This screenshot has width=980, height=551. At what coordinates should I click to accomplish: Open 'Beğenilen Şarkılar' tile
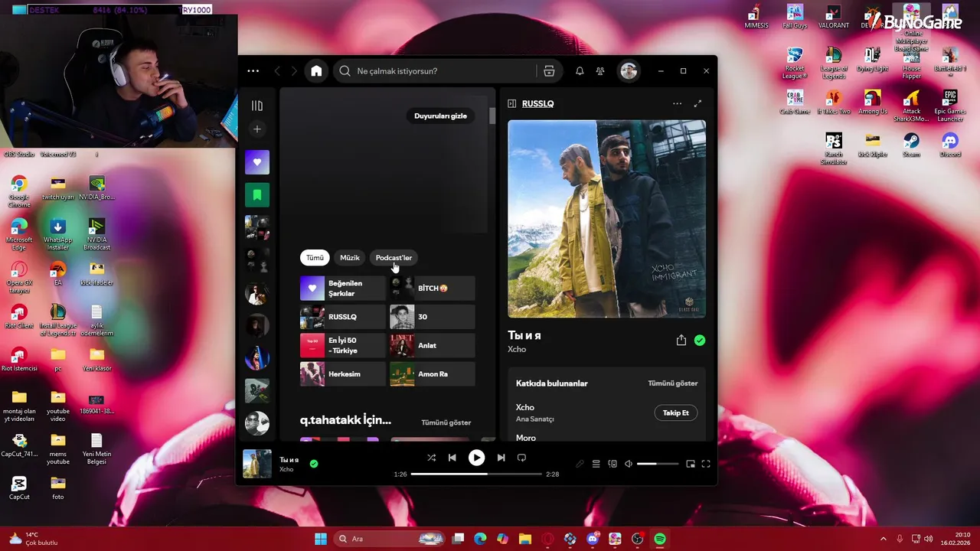coord(342,289)
